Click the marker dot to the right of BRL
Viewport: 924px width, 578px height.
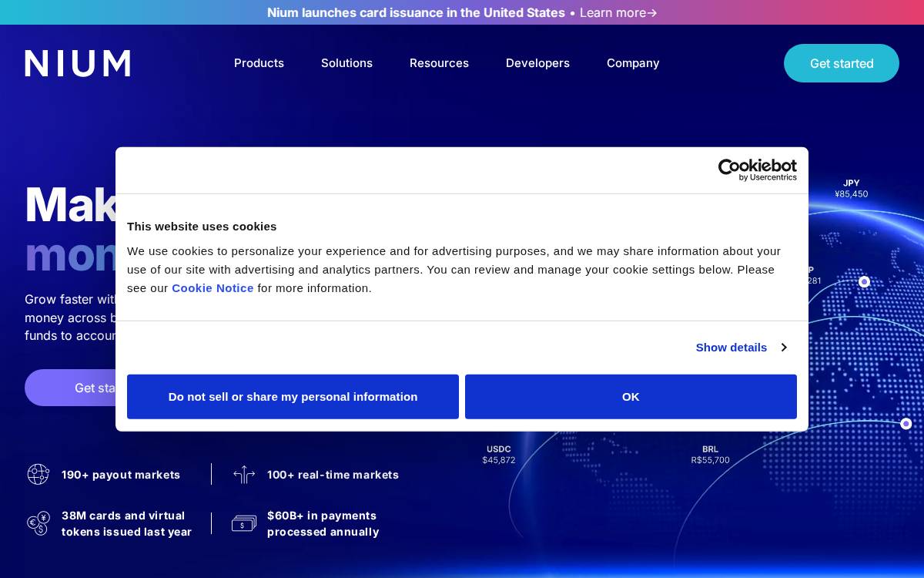[906, 424]
